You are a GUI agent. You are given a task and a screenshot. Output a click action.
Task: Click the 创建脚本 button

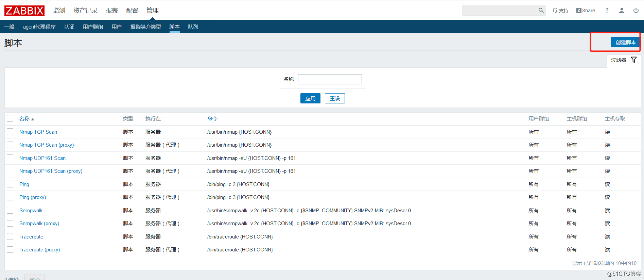[x=626, y=42]
